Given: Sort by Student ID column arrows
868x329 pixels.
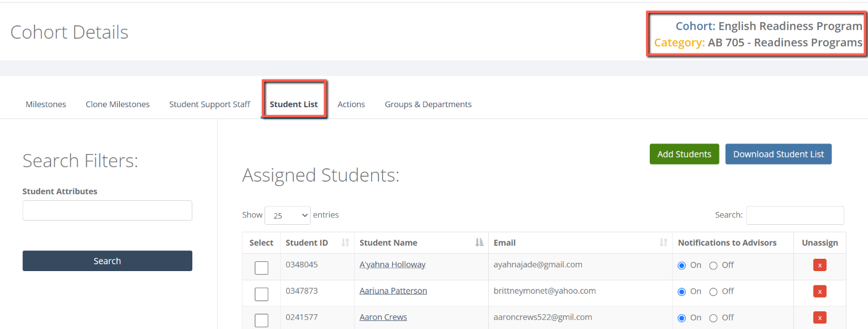Looking at the screenshot, I should tap(345, 243).
